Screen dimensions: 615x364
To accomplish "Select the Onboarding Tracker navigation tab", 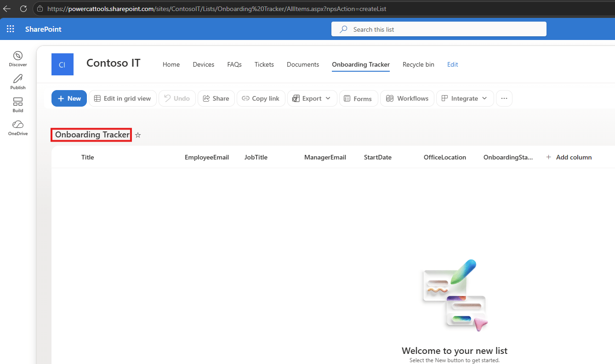I will 361,64.
